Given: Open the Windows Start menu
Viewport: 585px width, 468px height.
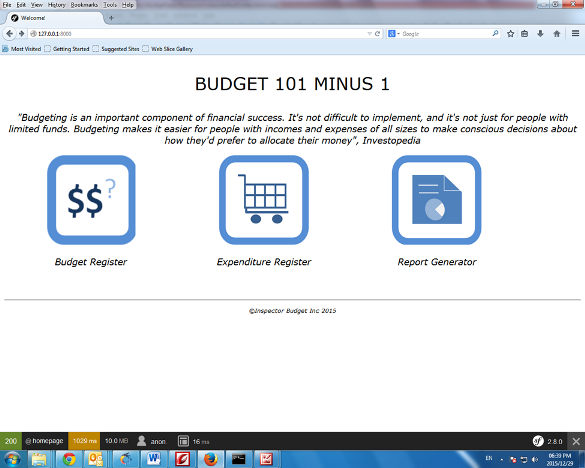Looking at the screenshot, I should click(12, 459).
